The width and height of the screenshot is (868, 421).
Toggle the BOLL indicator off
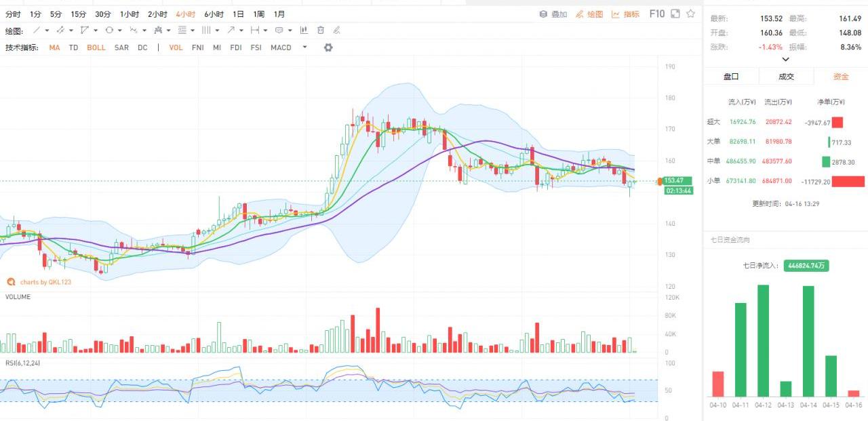96,47
